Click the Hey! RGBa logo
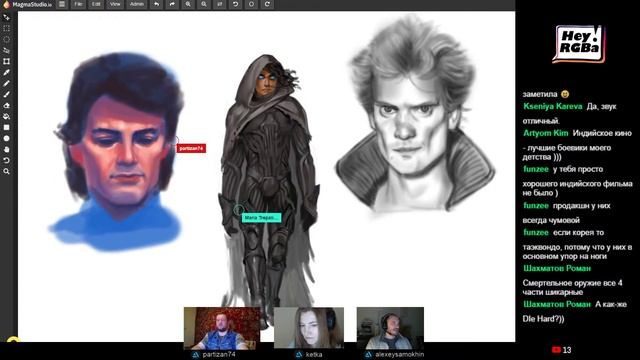640x360 pixels. click(x=579, y=44)
